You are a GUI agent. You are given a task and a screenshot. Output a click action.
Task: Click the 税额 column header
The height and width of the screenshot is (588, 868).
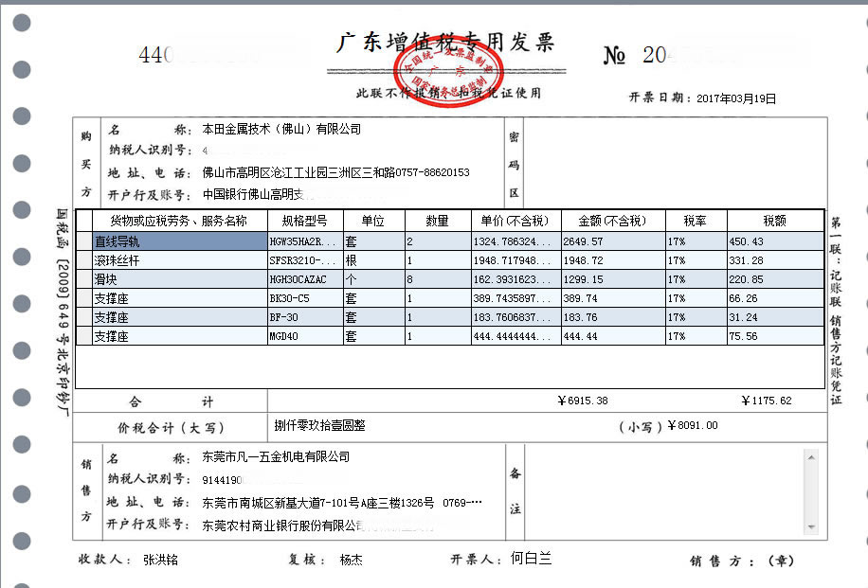coord(775,221)
